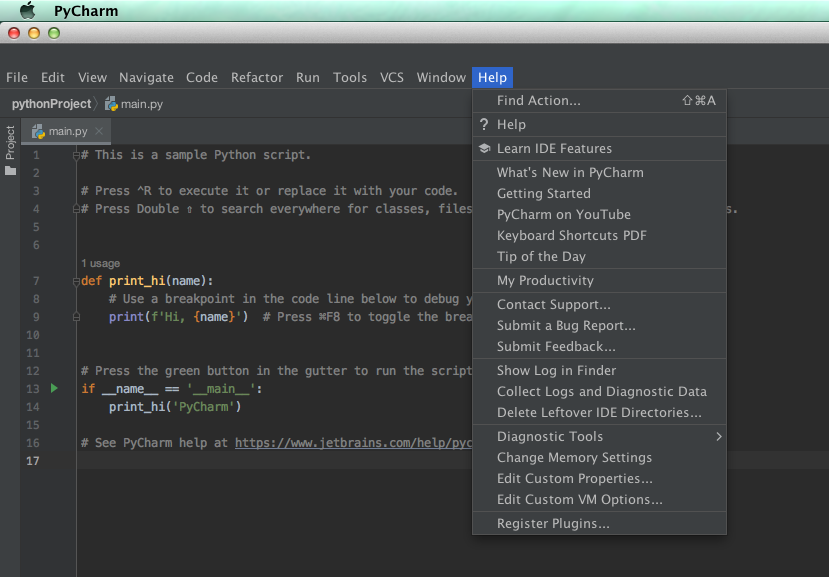Show Tip of the Day
This screenshot has width=829, height=577.
(599, 257)
